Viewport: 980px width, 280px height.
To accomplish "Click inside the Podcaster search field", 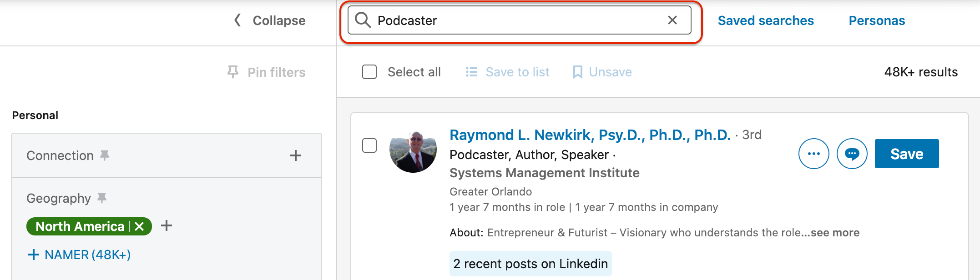I will click(519, 20).
